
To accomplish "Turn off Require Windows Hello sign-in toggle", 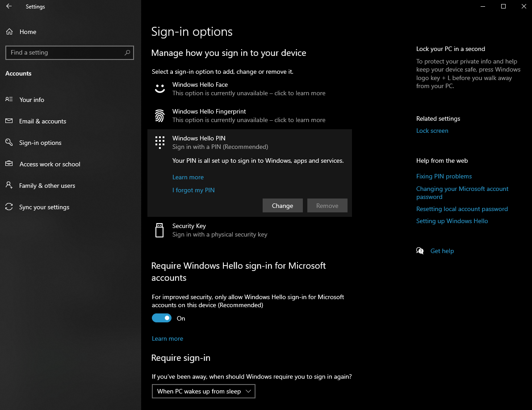I will click(x=162, y=318).
